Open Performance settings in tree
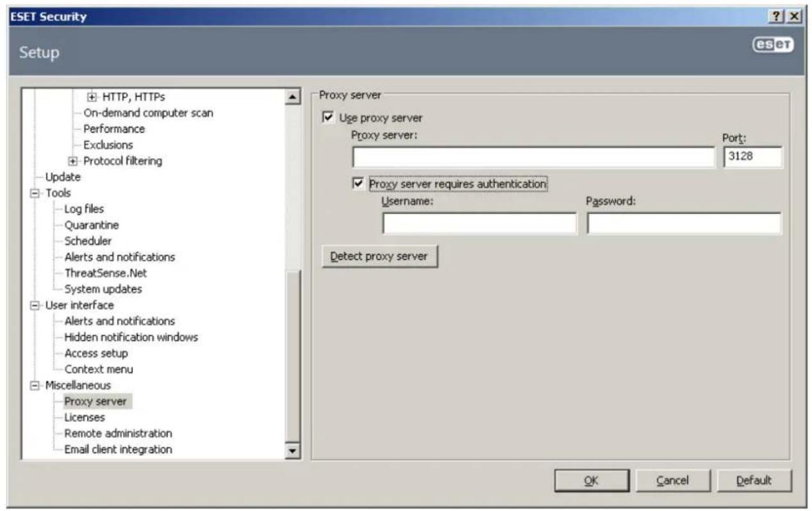This screenshot has height=511, width=812. click(114, 129)
